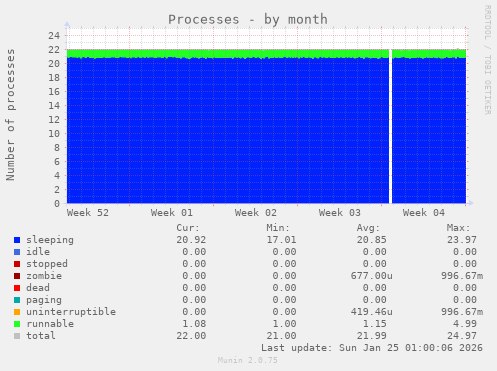Viewport: 497px width, 371px height.
Task: Click the 'Week 01' axis label
Action: [172, 213]
